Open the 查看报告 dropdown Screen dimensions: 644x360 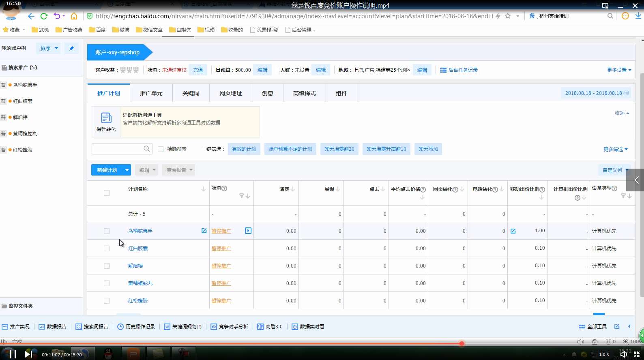178,170
